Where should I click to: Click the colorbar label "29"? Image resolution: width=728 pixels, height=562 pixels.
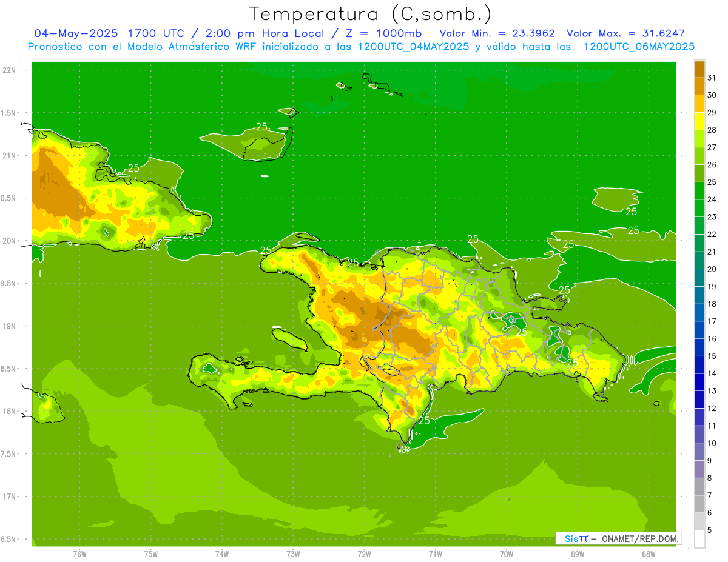coord(712,112)
